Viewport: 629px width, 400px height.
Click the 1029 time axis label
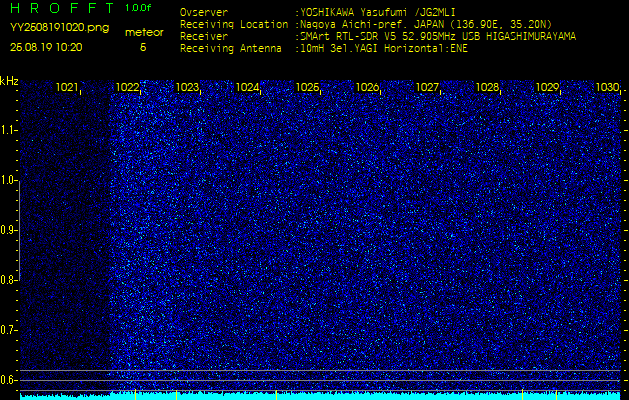(x=547, y=87)
